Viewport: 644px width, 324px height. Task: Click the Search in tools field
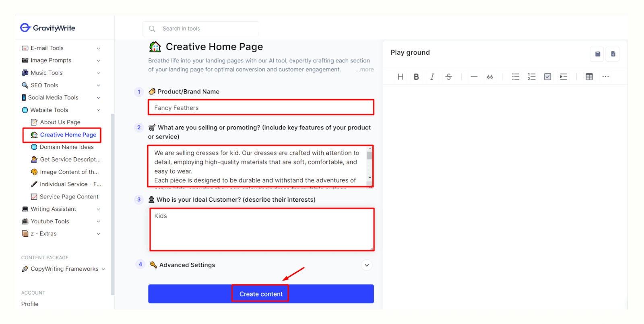[x=200, y=29]
